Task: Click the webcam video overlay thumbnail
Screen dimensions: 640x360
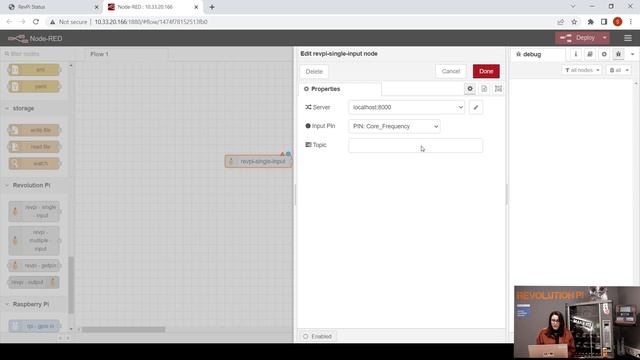Action: coord(577,322)
